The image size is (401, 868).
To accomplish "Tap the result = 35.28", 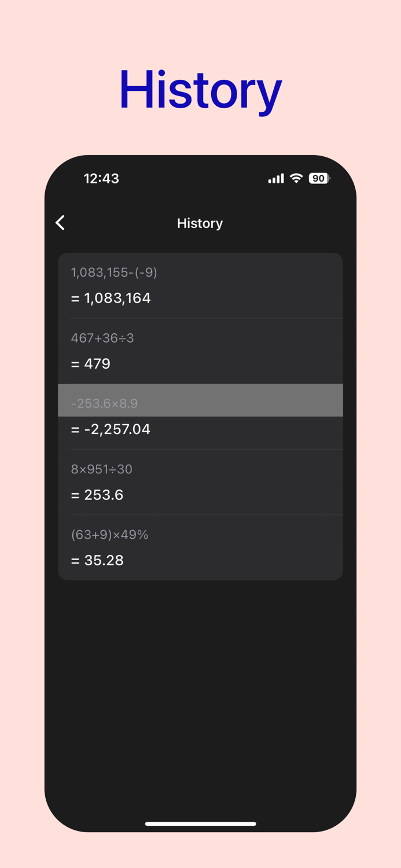I will pyautogui.click(x=97, y=560).
